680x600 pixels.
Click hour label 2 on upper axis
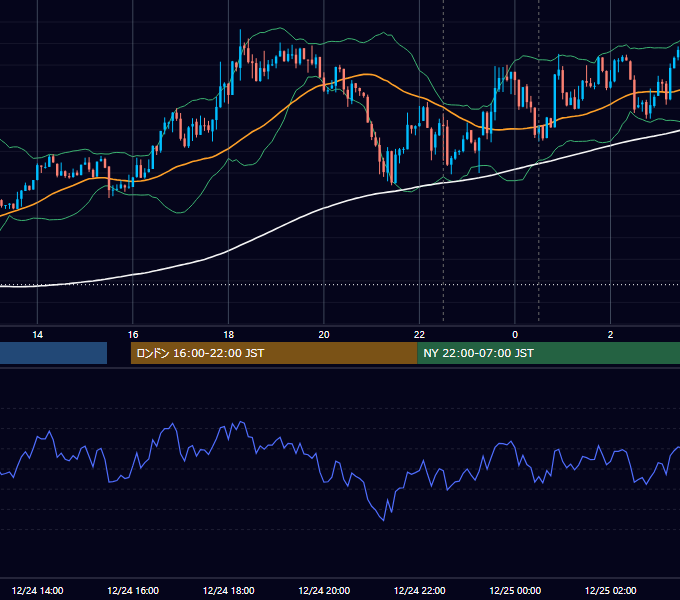coord(610,334)
